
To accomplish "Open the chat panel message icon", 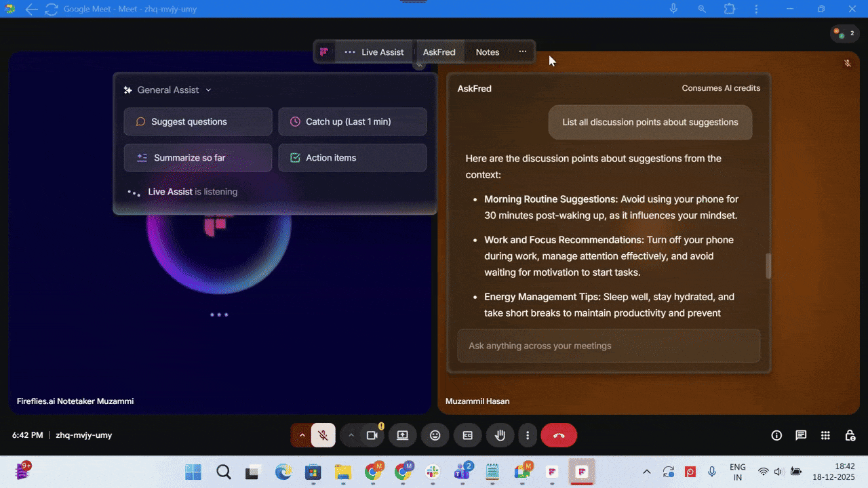I will [801, 435].
